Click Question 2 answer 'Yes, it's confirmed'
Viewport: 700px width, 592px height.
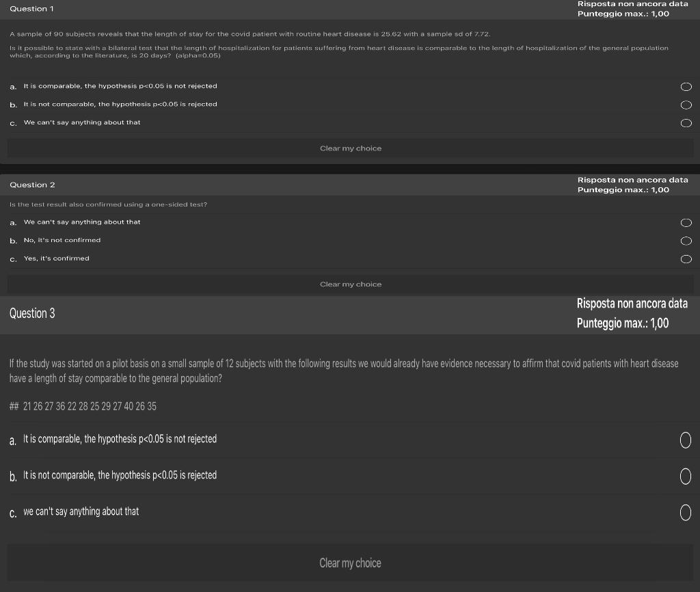click(57, 258)
